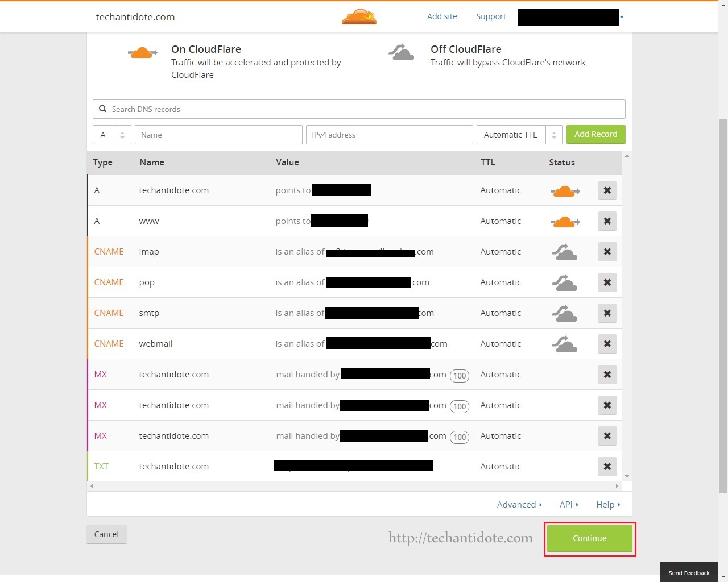Focus the record Name input field

click(218, 135)
